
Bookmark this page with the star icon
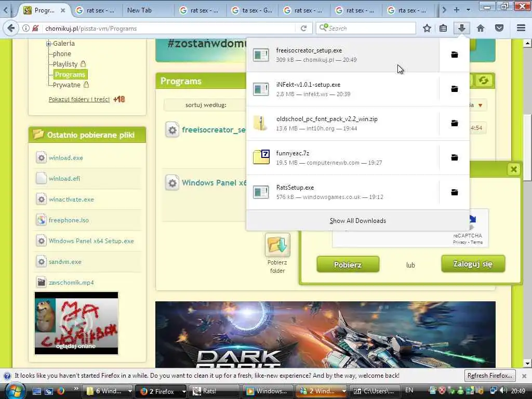[x=427, y=29]
